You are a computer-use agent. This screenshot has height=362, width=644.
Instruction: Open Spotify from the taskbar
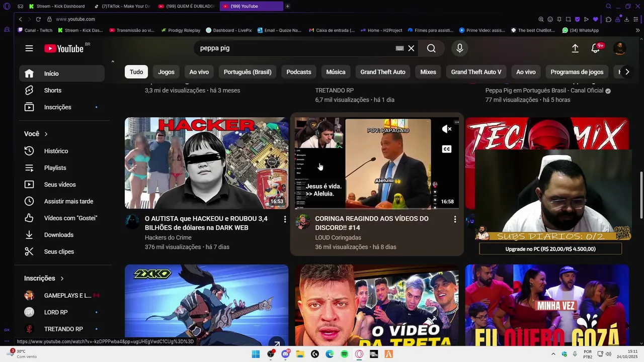[x=344, y=354]
